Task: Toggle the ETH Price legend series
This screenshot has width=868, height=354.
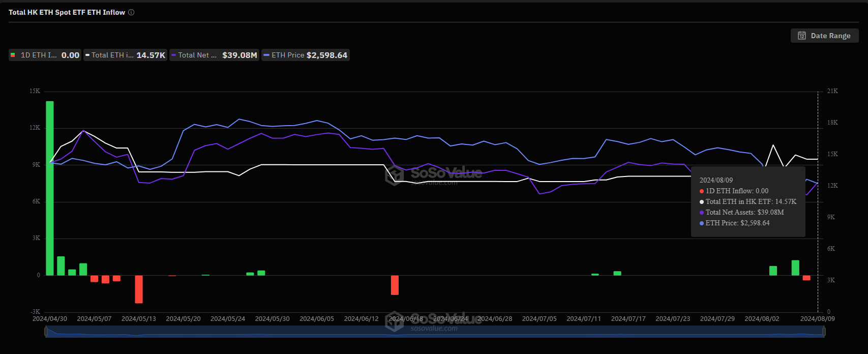Action: point(305,55)
